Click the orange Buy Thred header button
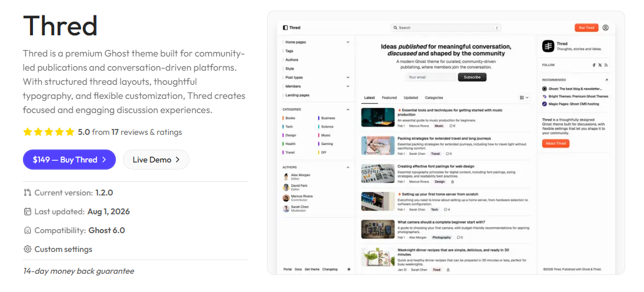644x292 pixels. (x=586, y=28)
